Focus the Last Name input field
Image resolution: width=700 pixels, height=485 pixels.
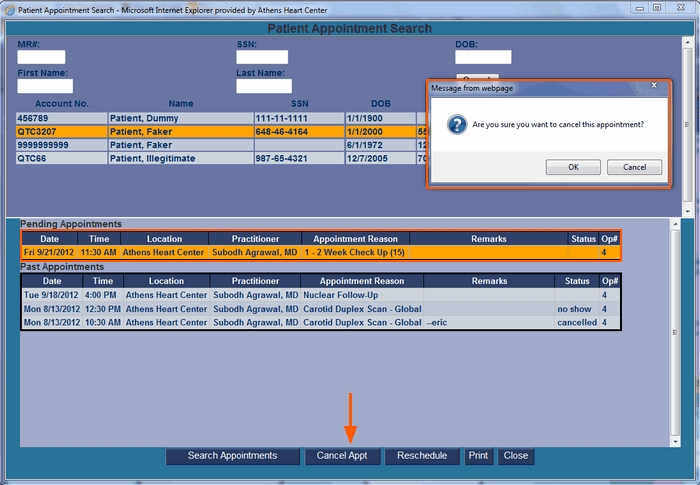click(x=264, y=86)
